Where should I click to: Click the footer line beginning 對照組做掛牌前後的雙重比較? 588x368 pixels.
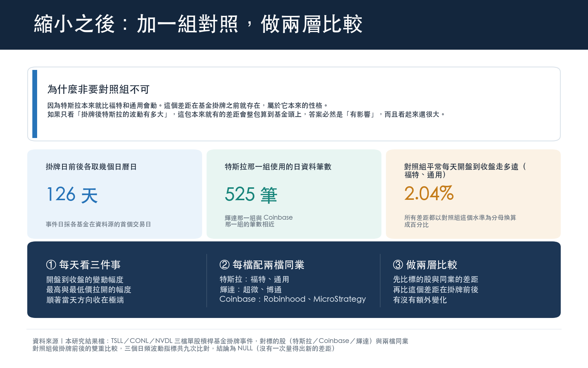[184, 348]
